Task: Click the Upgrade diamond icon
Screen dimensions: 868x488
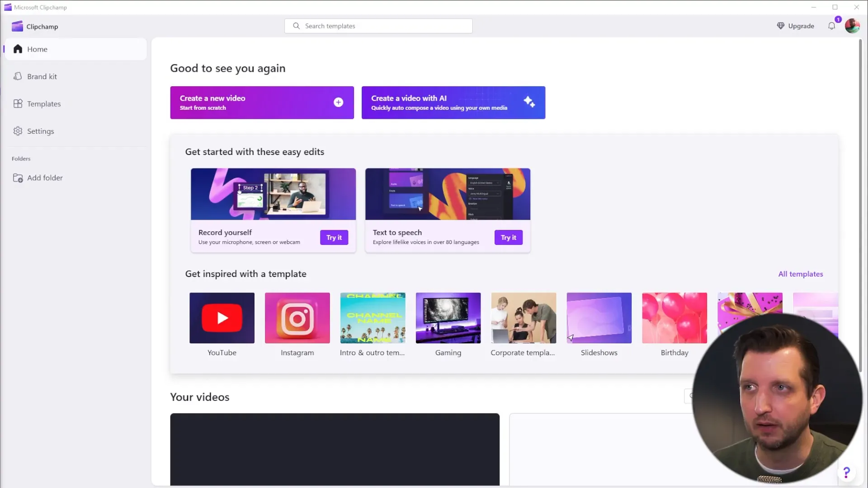Action: pos(780,26)
